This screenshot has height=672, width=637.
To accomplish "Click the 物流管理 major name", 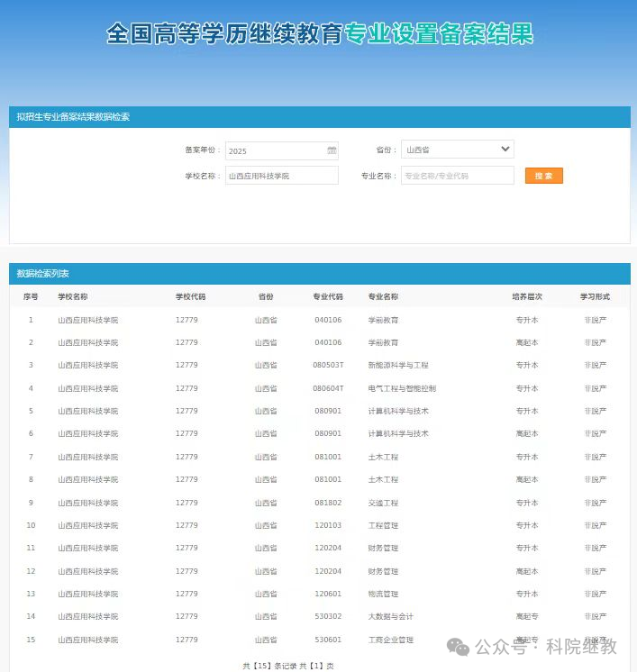I will tap(383, 594).
